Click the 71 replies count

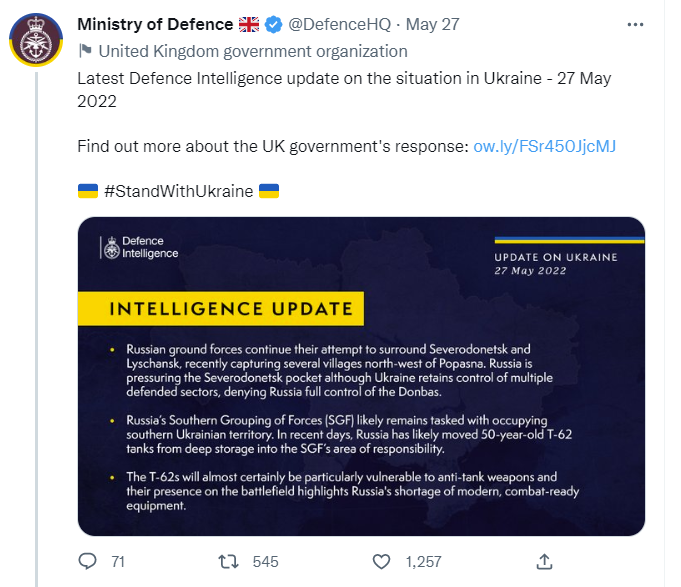[117, 562]
